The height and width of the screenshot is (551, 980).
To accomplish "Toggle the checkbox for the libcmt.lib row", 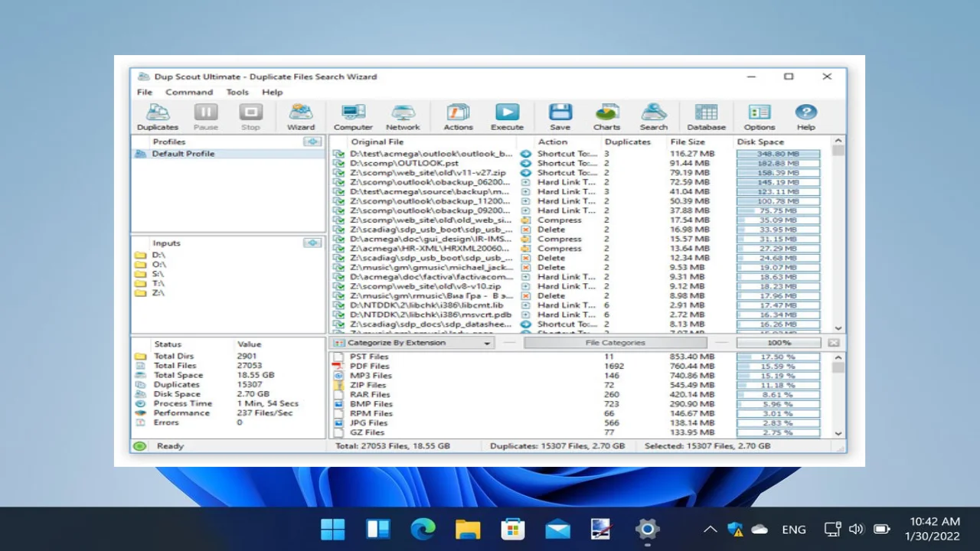I will [x=338, y=305].
